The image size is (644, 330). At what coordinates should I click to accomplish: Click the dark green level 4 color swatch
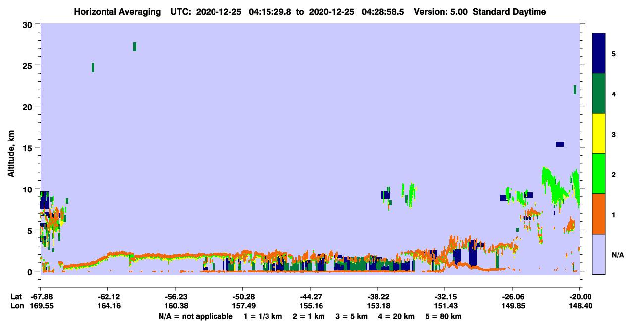599,94
